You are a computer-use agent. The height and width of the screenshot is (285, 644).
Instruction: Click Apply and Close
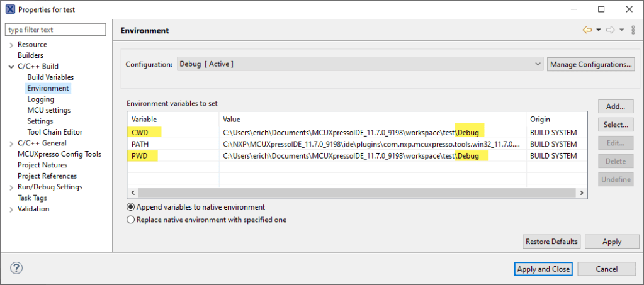tap(543, 269)
